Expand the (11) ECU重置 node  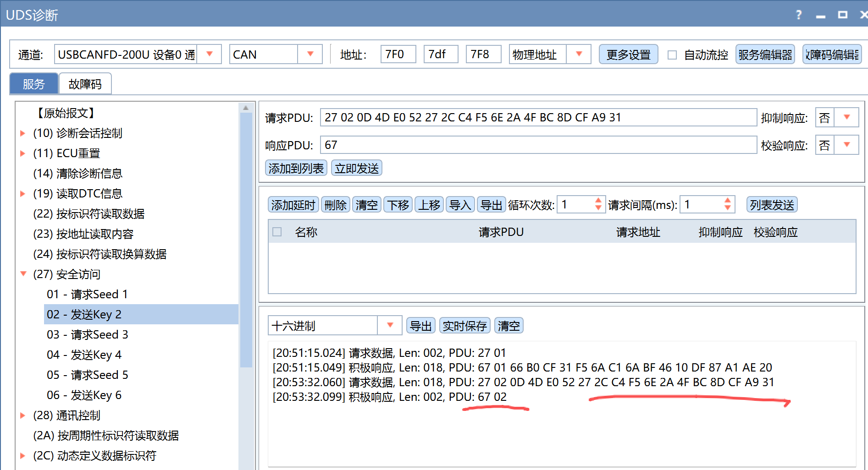pos(22,153)
